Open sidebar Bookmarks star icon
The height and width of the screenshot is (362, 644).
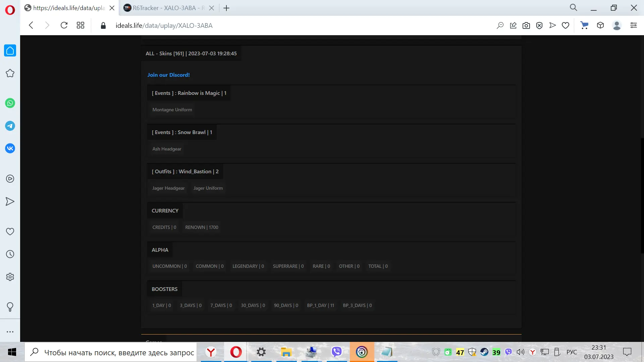[x=10, y=73]
